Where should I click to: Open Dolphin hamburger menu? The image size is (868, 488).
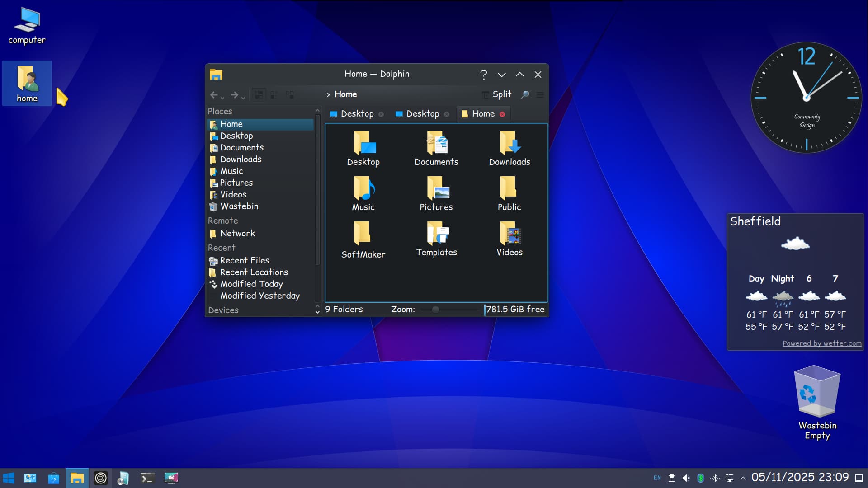[x=540, y=95]
